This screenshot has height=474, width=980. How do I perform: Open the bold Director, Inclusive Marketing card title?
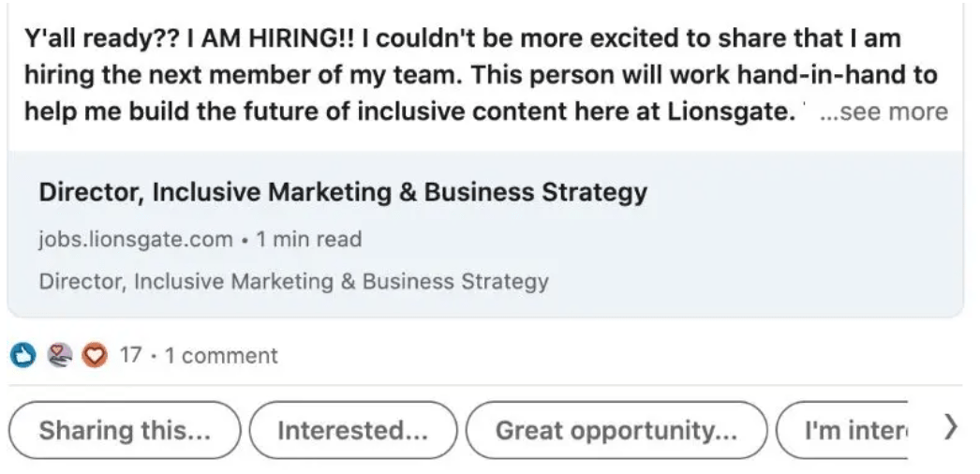343,192
